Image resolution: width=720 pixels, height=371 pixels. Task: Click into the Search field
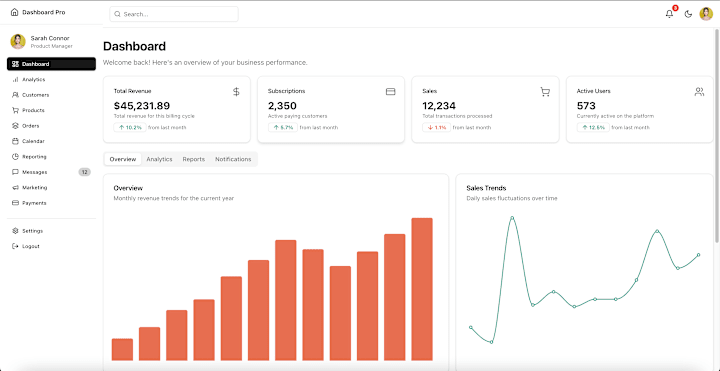(x=174, y=14)
